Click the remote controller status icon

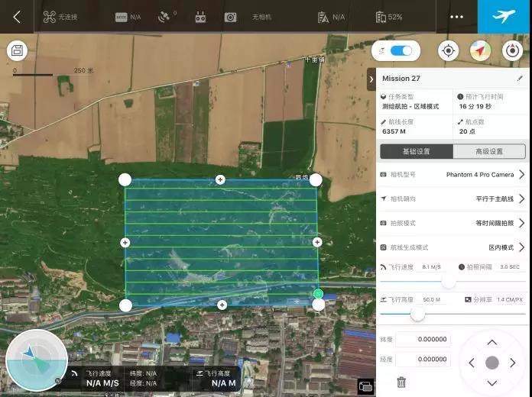(201, 17)
